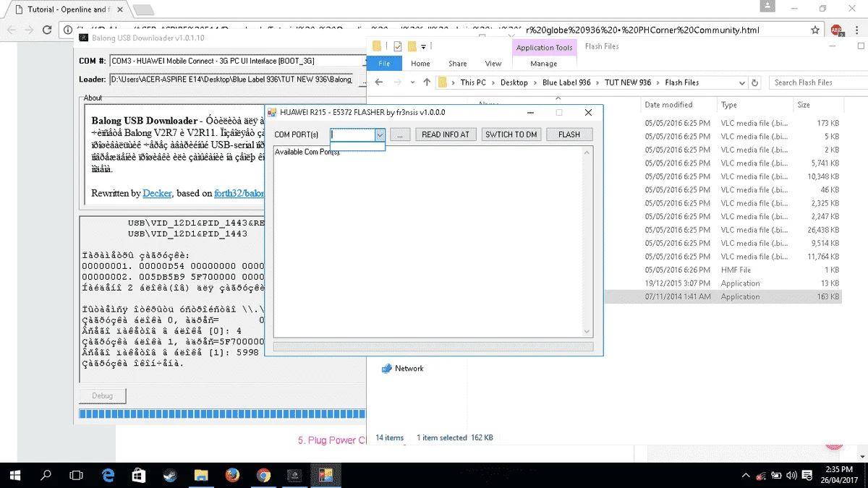Image resolution: width=868 pixels, height=488 pixels.
Task: Click the Balong progress bar
Action: [x=222, y=414]
